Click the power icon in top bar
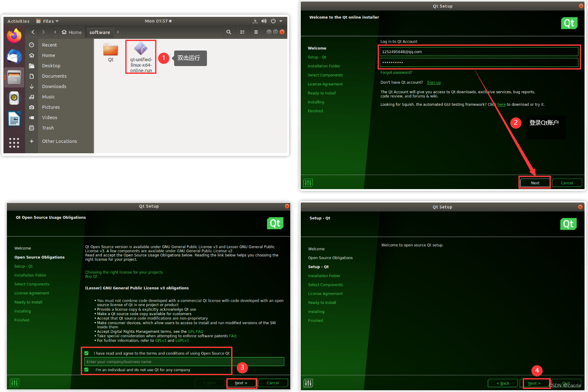The width and height of the screenshot is (588, 392). 273,21
